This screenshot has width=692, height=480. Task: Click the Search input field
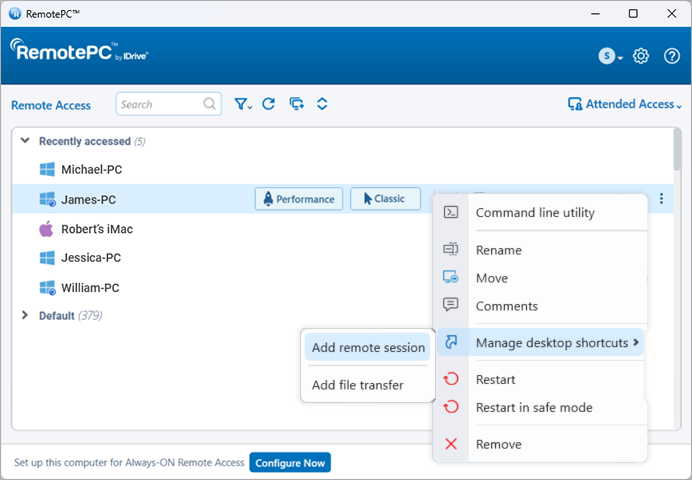pos(158,104)
